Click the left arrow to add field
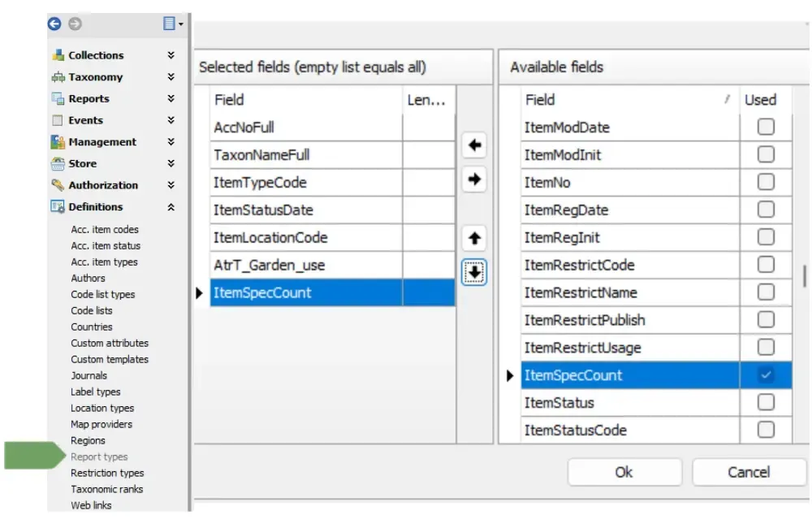Viewport: 812px width, 528px height. (474, 145)
